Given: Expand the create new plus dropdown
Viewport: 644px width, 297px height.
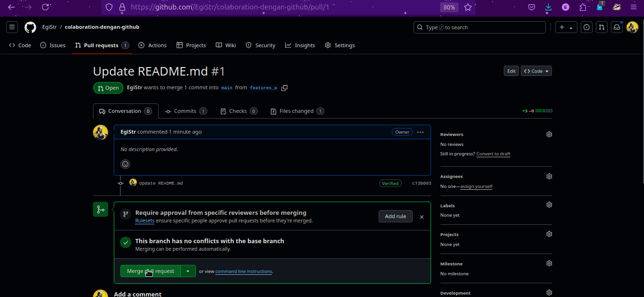Looking at the screenshot, I should tap(566, 27).
